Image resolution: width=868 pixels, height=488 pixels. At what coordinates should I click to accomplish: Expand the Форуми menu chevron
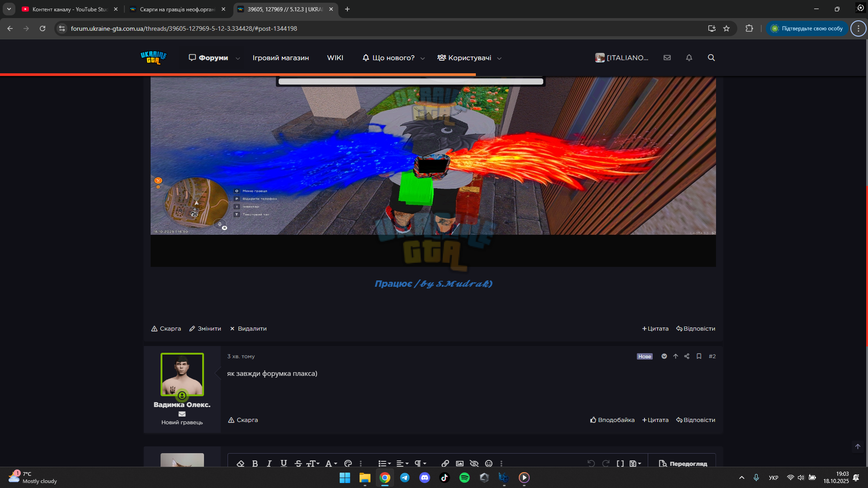click(238, 58)
